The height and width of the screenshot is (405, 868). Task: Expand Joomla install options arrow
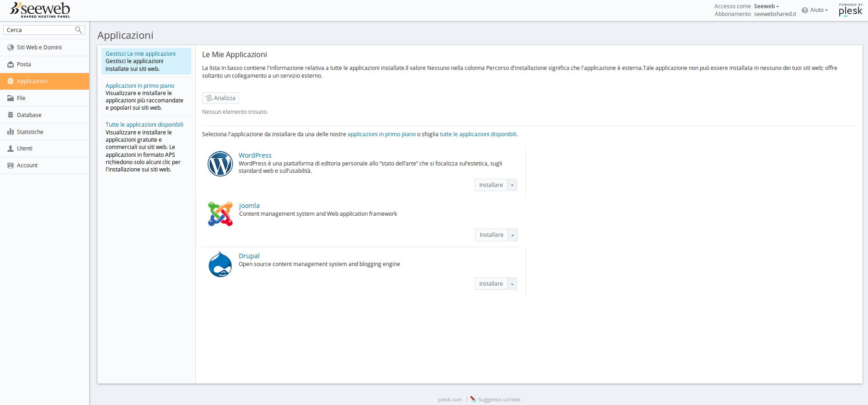(513, 235)
